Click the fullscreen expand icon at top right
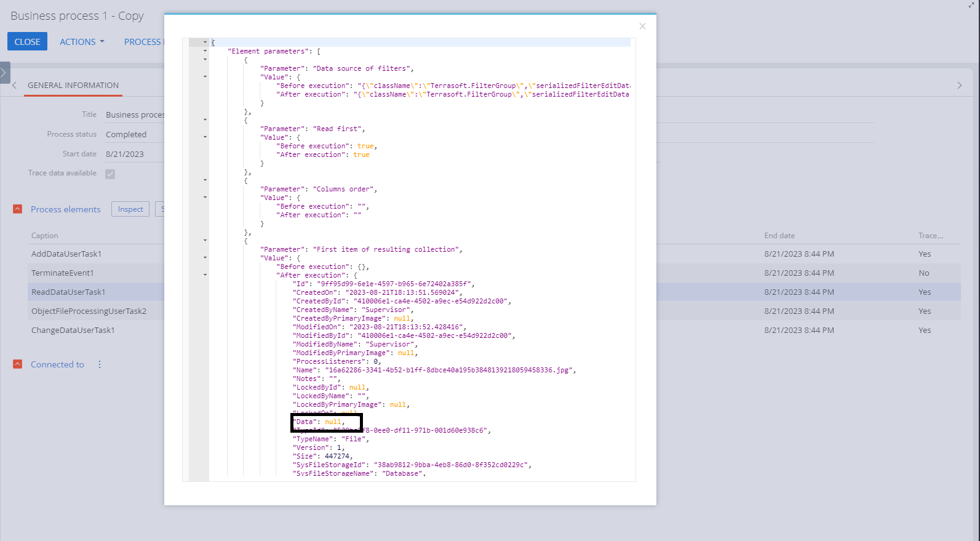The height and width of the screenshot is (541, 980). tap(971, 4)
